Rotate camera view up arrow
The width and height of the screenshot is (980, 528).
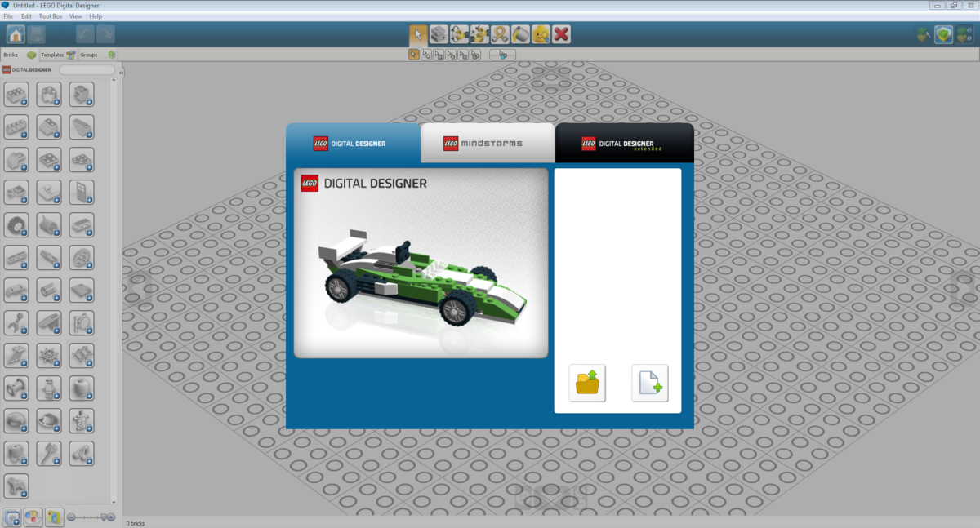click(552, 78)
